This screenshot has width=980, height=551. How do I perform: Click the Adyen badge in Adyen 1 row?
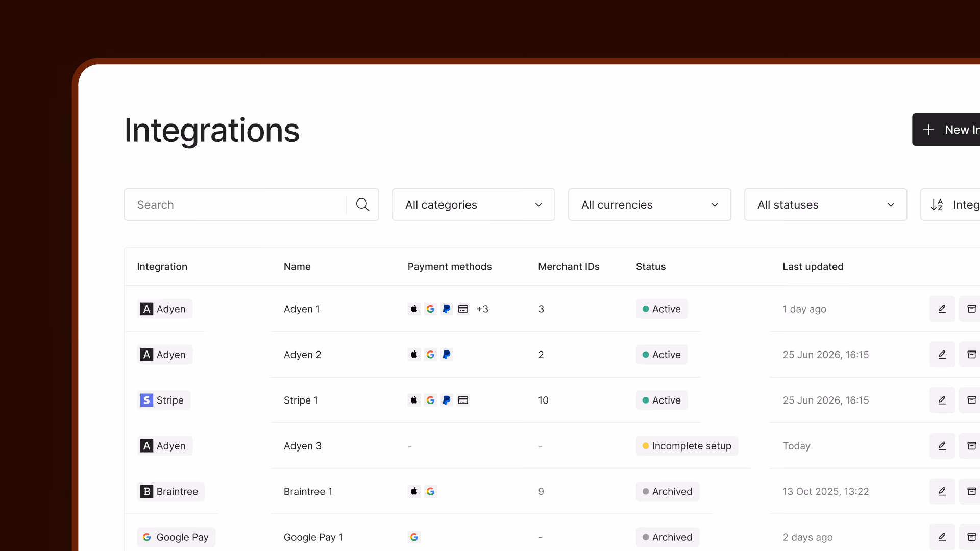coord(164,309)
